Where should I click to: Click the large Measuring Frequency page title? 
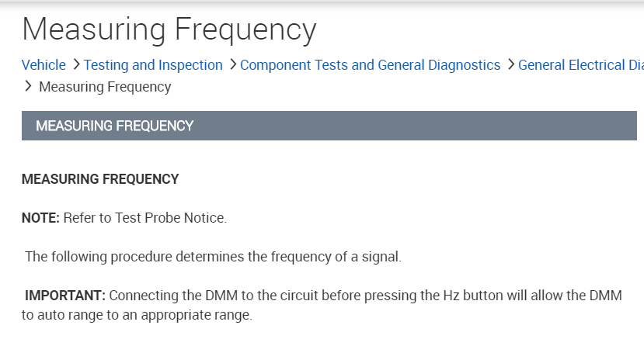tap(169, 30)
